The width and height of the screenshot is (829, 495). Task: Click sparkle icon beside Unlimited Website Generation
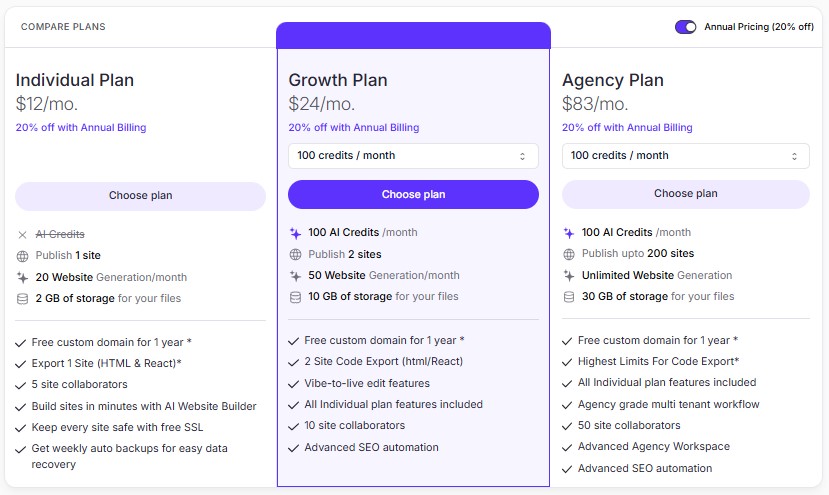coord(569,275)
